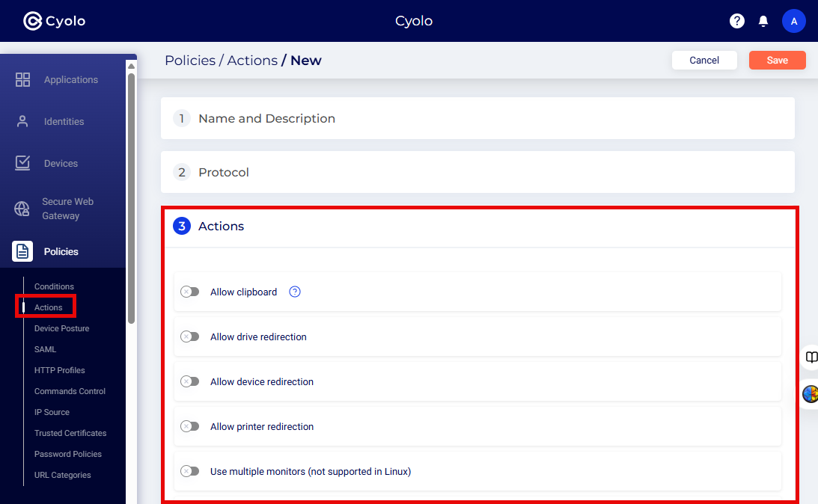Click the Devices checkmark icon
Screen dimensions: 818x504
22,163
